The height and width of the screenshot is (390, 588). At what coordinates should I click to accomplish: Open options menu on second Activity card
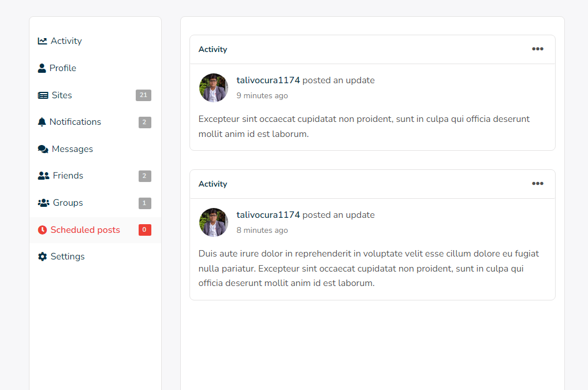pos(537,184)
